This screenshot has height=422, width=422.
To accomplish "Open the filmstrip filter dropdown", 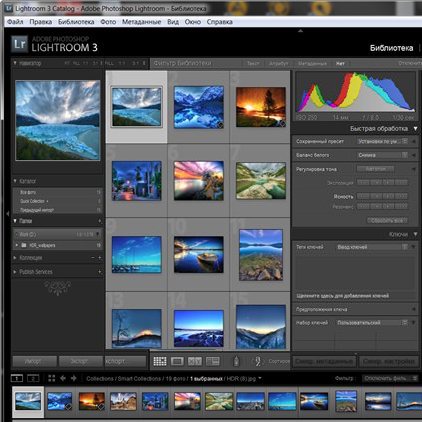I will [x=390, y=378].
